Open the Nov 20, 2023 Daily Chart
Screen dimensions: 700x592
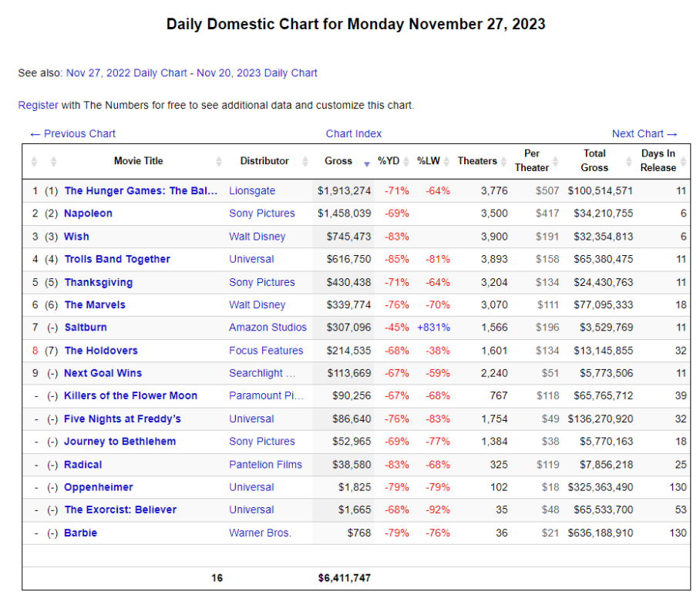257,73
